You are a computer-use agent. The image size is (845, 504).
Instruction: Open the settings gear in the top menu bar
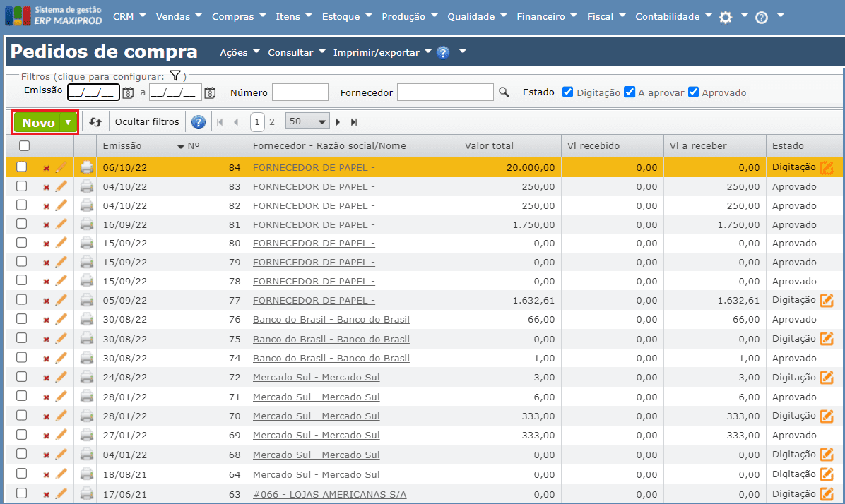coord(725,16)
